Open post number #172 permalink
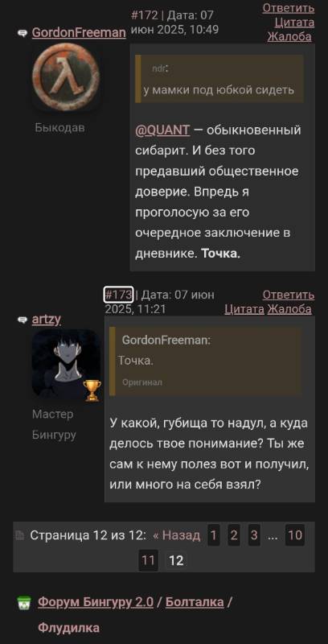 point(145,15)
